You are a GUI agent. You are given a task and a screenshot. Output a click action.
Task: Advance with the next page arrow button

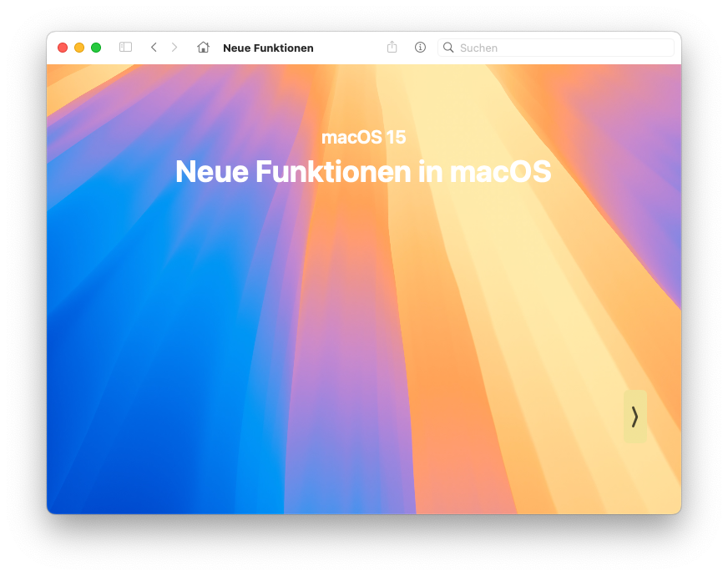coord(635,417)
